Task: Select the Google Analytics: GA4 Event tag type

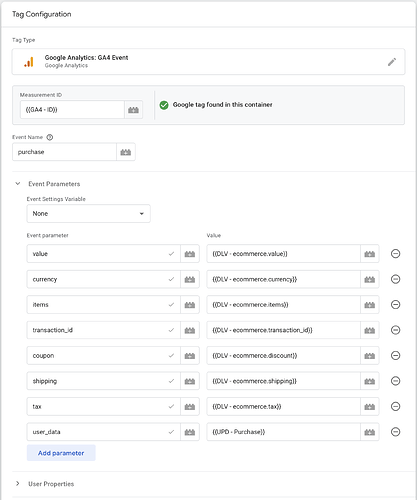Action: coord(208,62)
